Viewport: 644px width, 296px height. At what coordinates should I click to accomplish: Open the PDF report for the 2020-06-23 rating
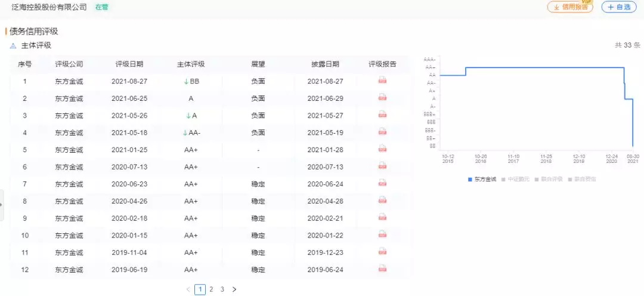[x=382, y=183]
